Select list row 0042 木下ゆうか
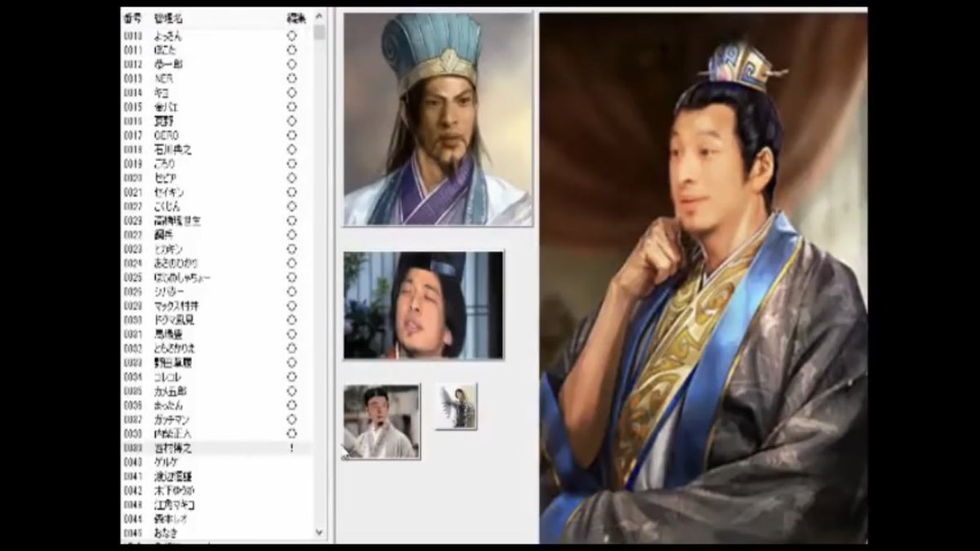Screen dimensions: 980x551 coord(217,490)
